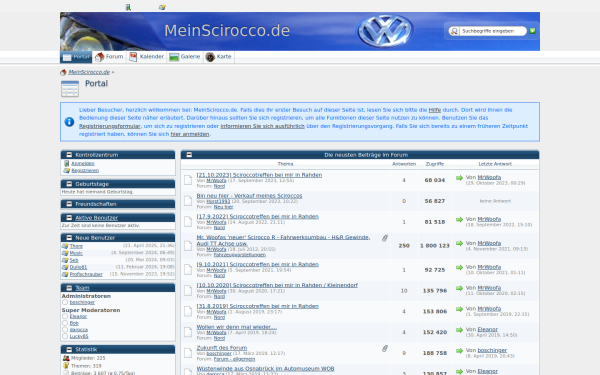This screenshot has width=600, height=375.
Task: Collapse the Statistik box
Action: 69,349
